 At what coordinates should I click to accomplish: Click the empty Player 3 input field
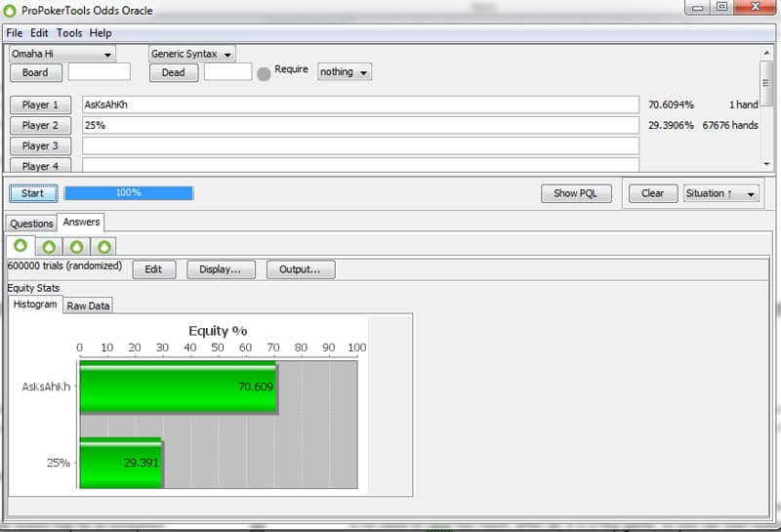pos(360,146)
